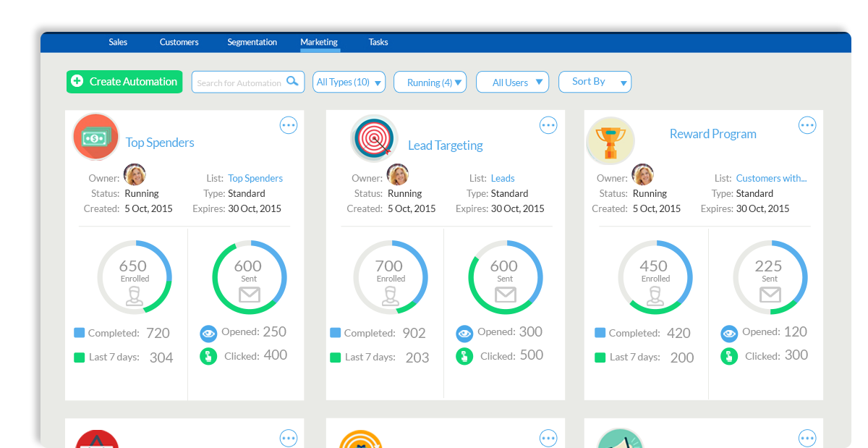Open the Lead Targeting automation title

coord(446,145)
